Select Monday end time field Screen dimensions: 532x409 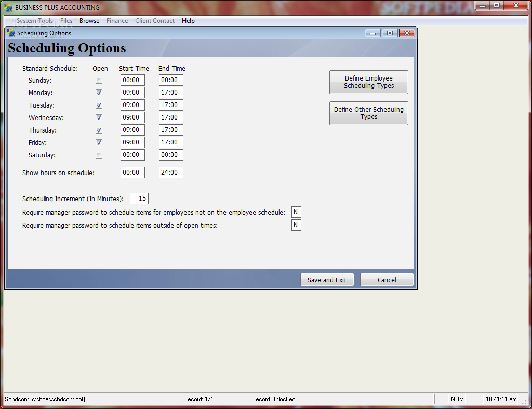click(171, 93)
